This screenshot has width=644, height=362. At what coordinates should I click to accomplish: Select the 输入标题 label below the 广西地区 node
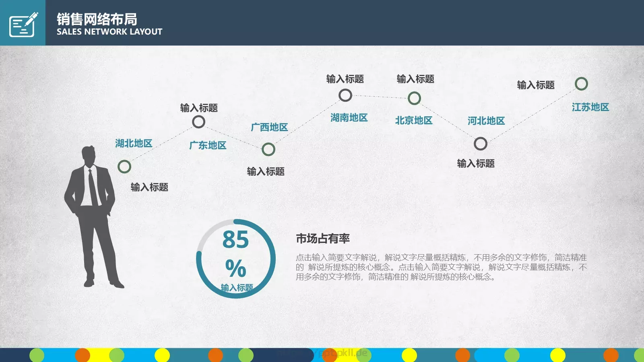point(266,171)
